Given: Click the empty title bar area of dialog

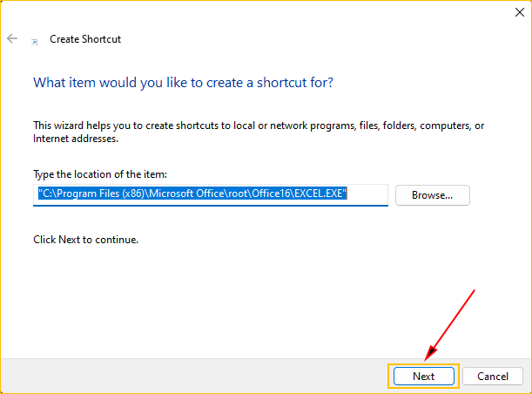Looking at the screenshot, I should (261, 12).
